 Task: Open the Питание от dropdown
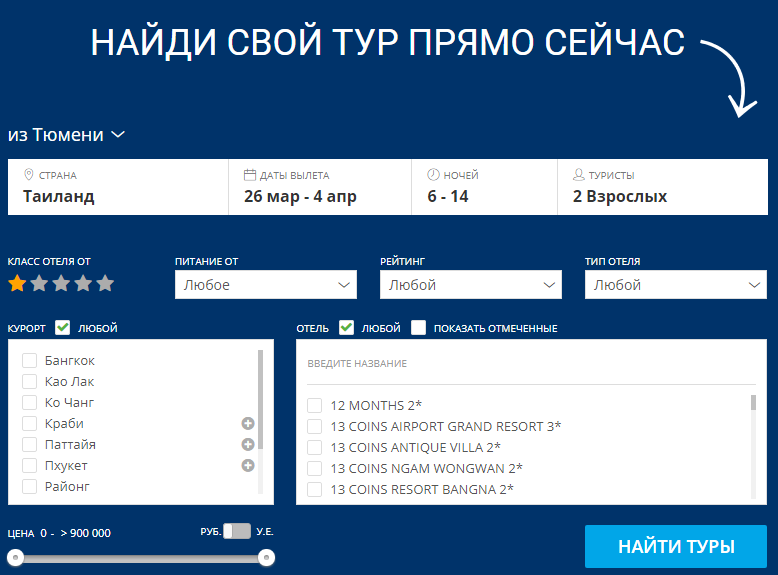pyautogui.click(x=266, y=285)
